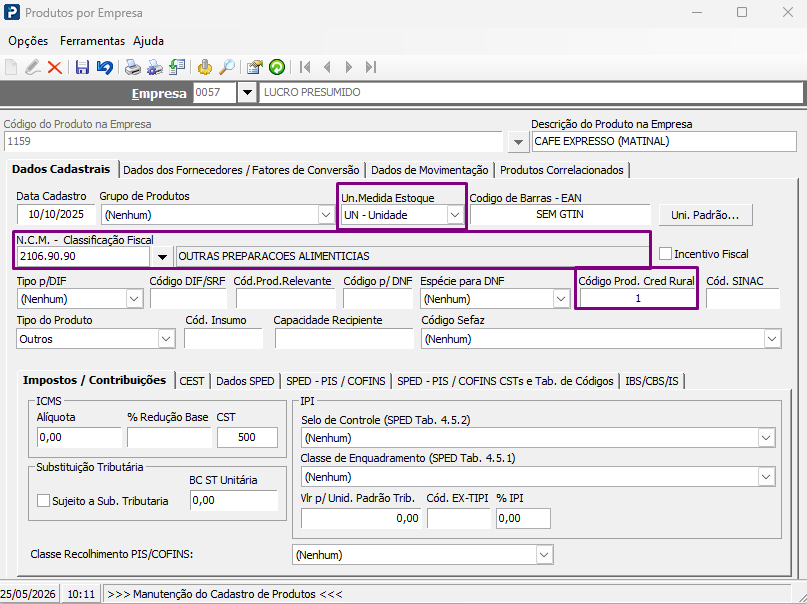This screenshot has height=604, width=807.
Task: Click the blue undo arrow icon
Action: [x=104, y=67]
